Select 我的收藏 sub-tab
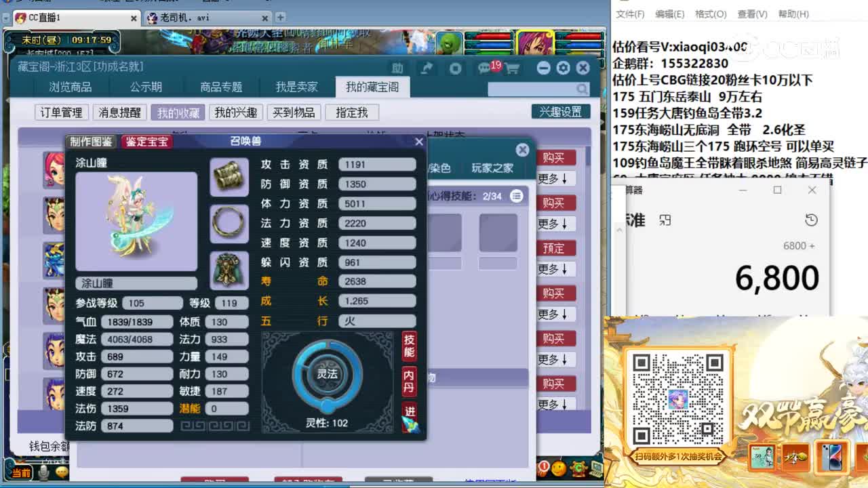This screenshot has height=488, width=868. tap(178, 113)
